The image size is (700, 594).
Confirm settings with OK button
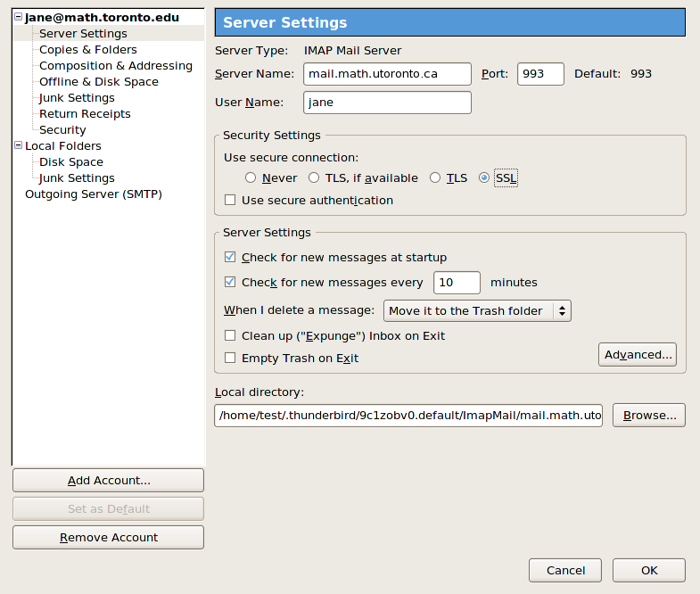point(649,570)
